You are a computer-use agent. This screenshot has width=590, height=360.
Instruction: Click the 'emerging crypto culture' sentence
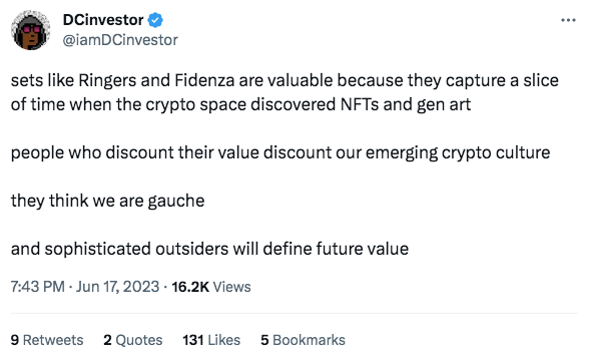tap(280, 153)
